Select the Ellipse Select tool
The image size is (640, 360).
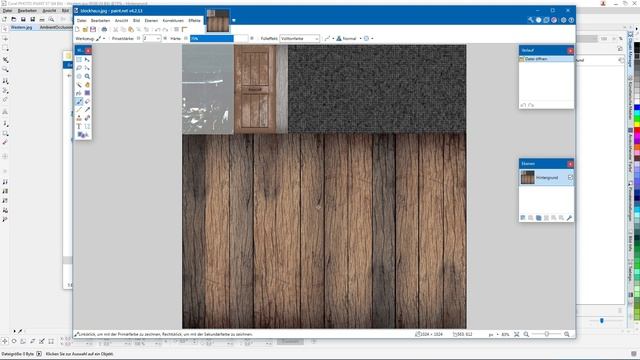tap(79, 76)
